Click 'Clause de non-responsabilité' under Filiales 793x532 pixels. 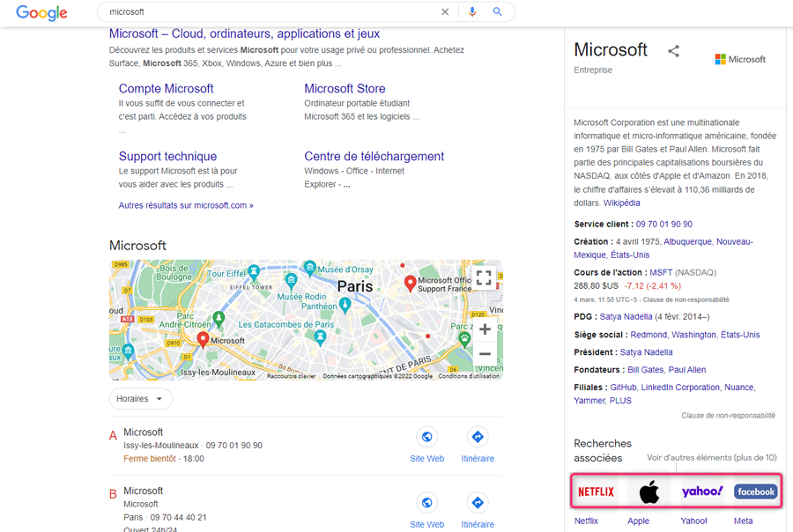[728, 416]
